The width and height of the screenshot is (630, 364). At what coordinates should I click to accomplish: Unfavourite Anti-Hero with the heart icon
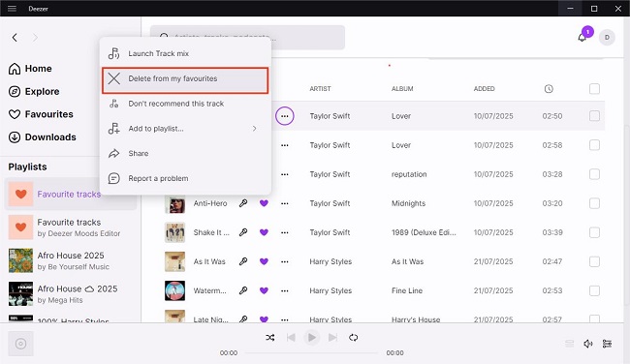pyautogui.click(x=264, y=203)
